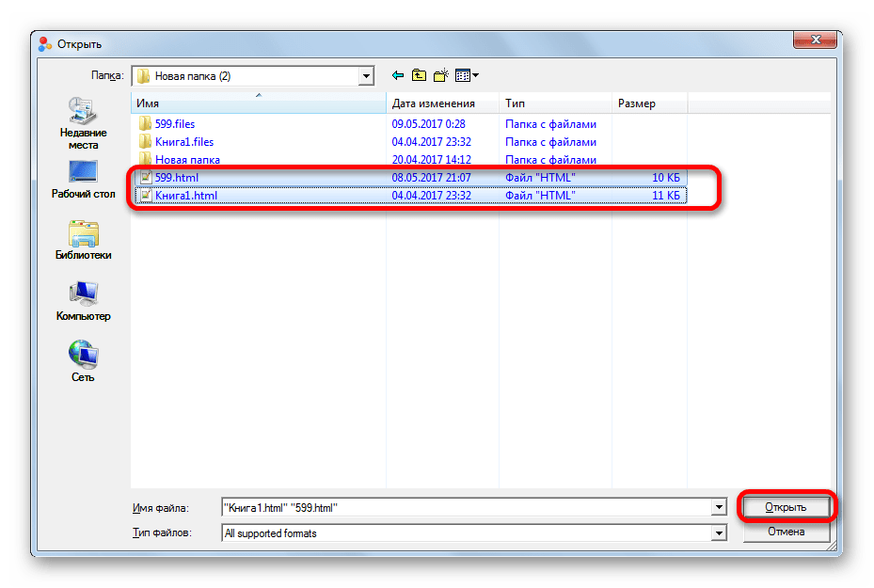
Task: Open Недавние места in sidebar
Action: [x=83, y=123]
